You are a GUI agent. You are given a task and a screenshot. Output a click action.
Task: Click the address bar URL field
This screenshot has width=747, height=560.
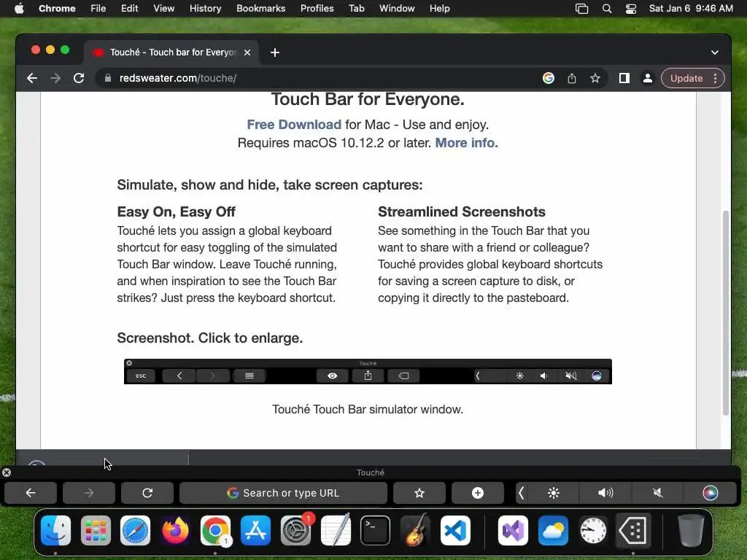coord(320,78)
